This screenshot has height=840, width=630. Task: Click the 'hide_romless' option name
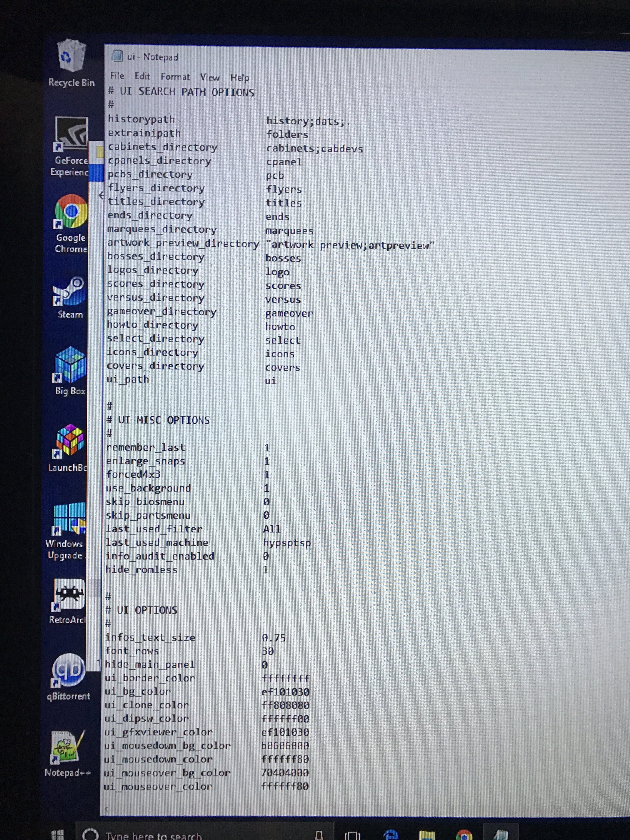tap(141, 570)
